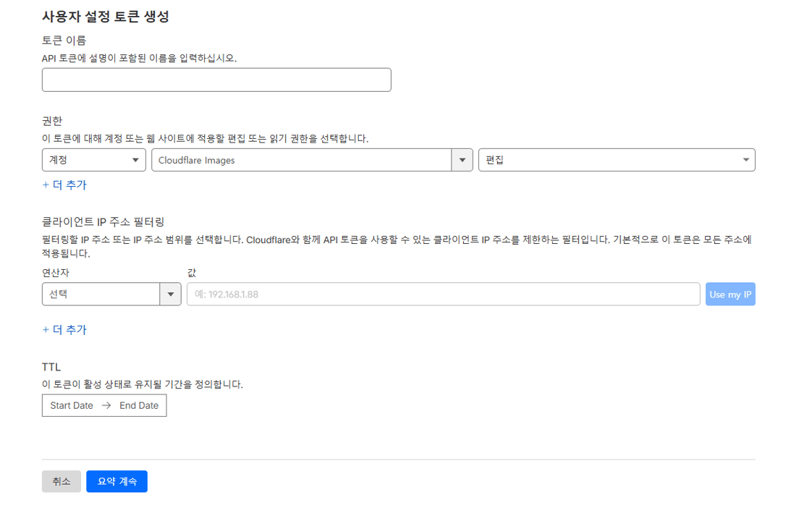Click the 선택 operator dropdown arrow
The height and width of the screenshot is (521, 812).
[x=172, y=294]
